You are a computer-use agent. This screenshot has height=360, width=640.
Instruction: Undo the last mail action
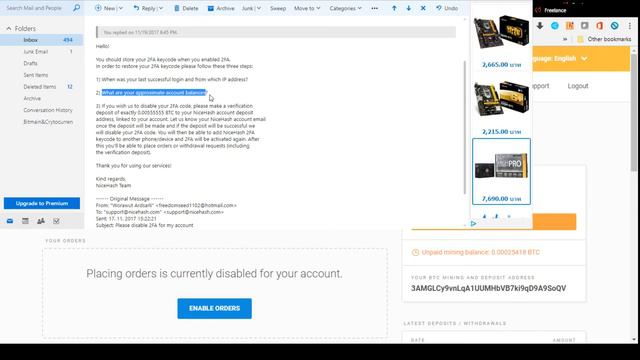(447, 8)
